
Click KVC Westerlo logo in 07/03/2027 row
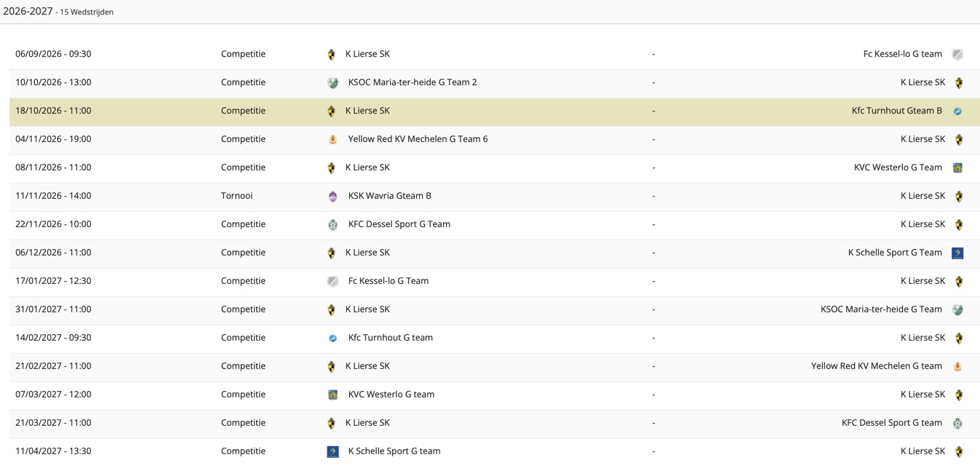coord(332,395)
